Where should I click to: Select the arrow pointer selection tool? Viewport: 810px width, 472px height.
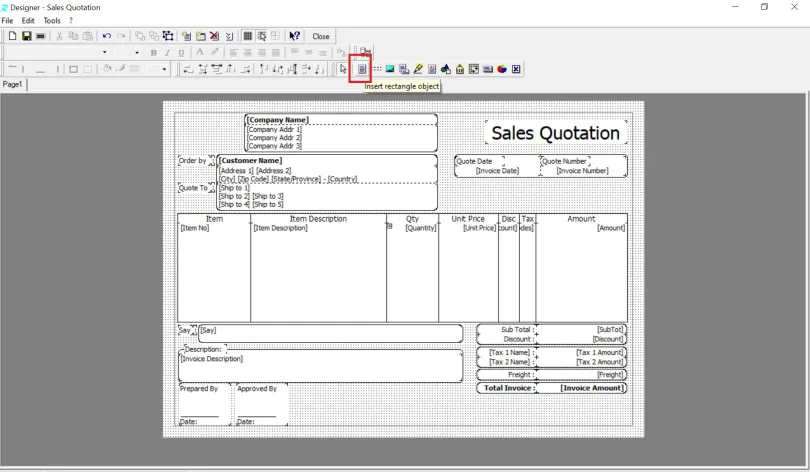[x=343, y=69]
